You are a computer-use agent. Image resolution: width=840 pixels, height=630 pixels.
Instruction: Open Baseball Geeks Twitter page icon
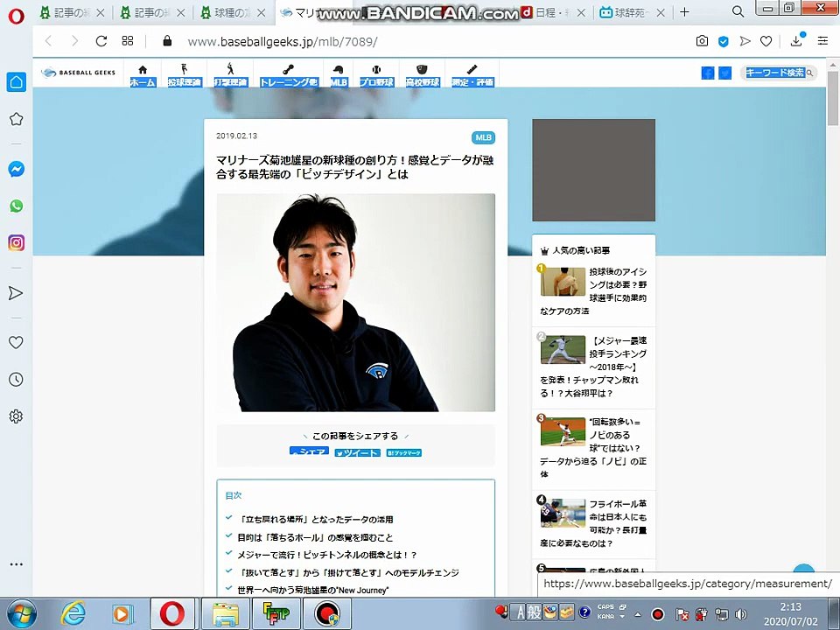(x=724, y=73)
